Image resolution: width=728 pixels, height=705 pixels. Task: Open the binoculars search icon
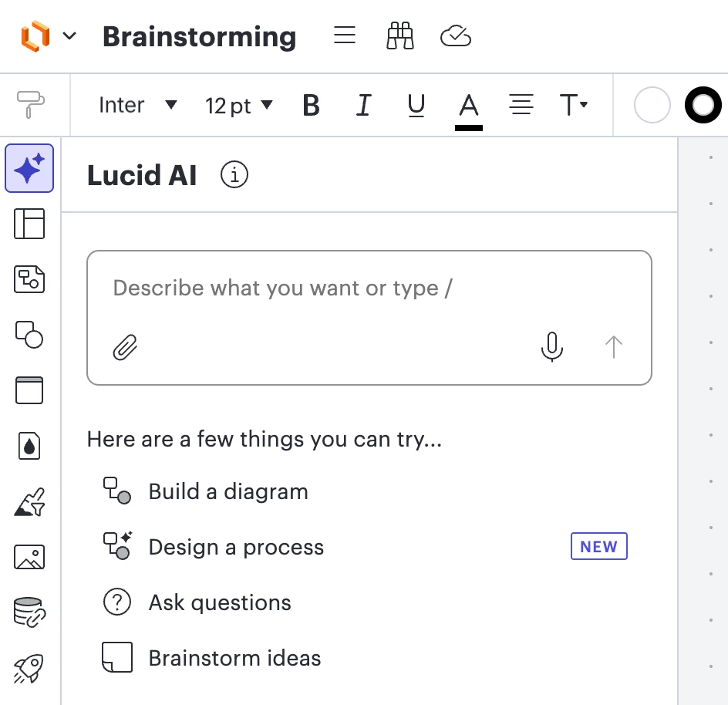(399, 35)
